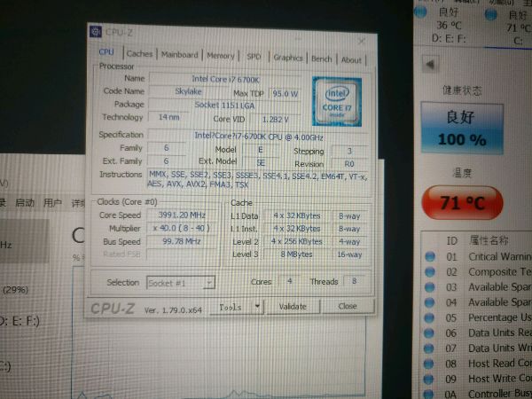Click the Instructions list text
Image resolution: width=532 pixels, height=399 pixels.
(258, 180)
